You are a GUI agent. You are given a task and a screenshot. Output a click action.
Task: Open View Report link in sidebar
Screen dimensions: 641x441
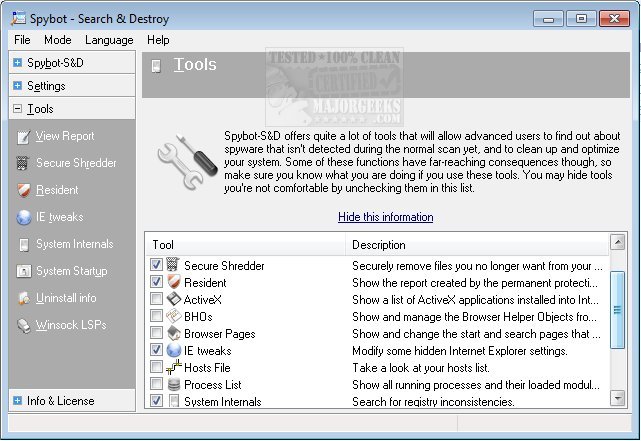point(65,136)
